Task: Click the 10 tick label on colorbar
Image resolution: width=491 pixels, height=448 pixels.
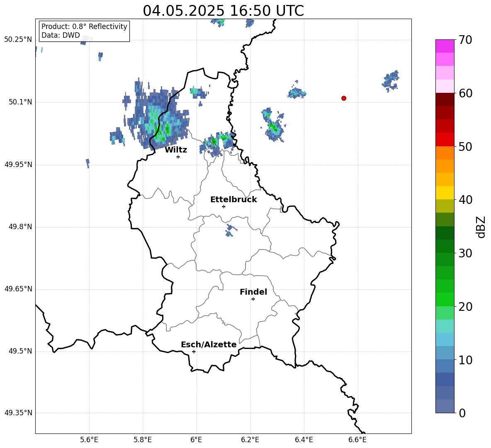Action: click(x=465, y=360)
